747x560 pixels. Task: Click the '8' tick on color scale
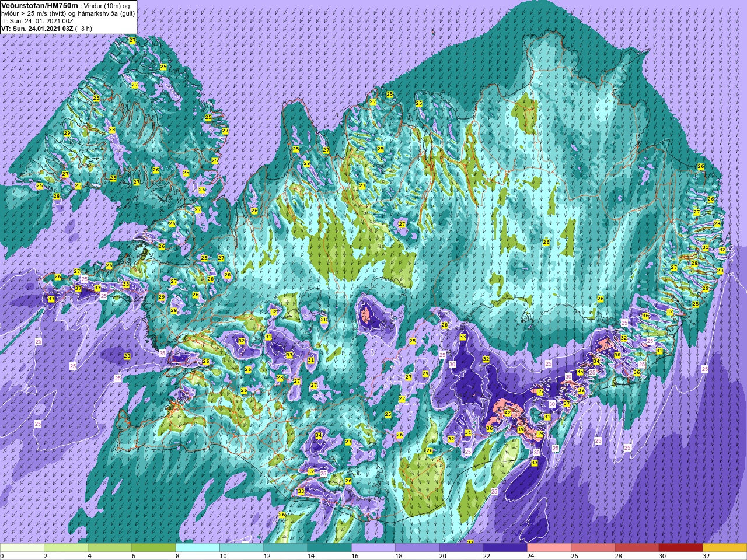pyautogui.click(x=176, y=556)
